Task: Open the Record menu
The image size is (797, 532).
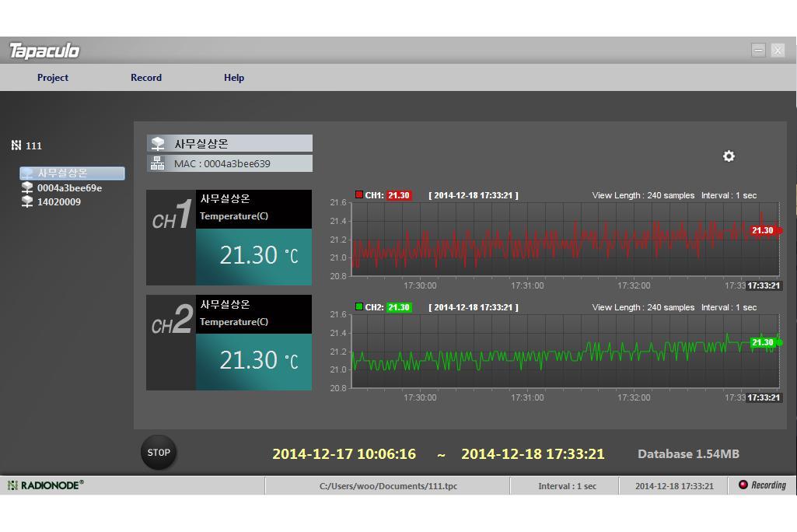Action: (146, 78)
